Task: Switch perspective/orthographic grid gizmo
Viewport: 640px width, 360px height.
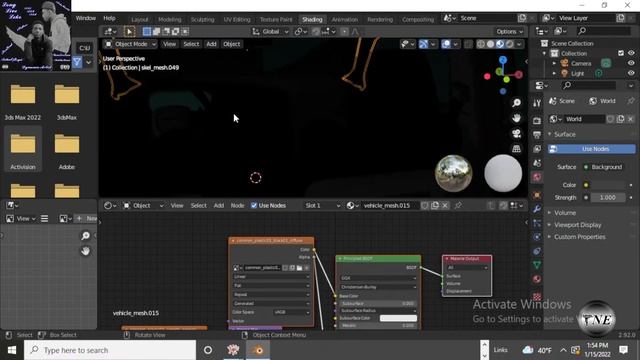Action: tap(516, 149)
